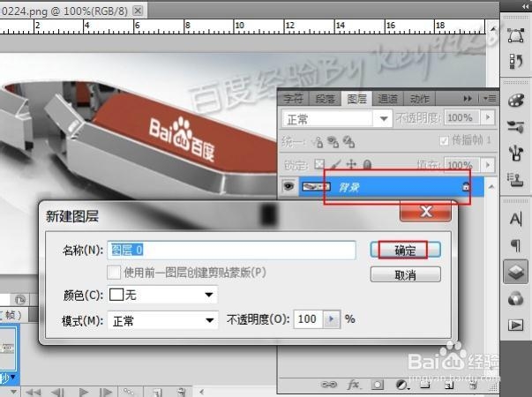Open the 颜色 color dropdown

coord(162,295)
